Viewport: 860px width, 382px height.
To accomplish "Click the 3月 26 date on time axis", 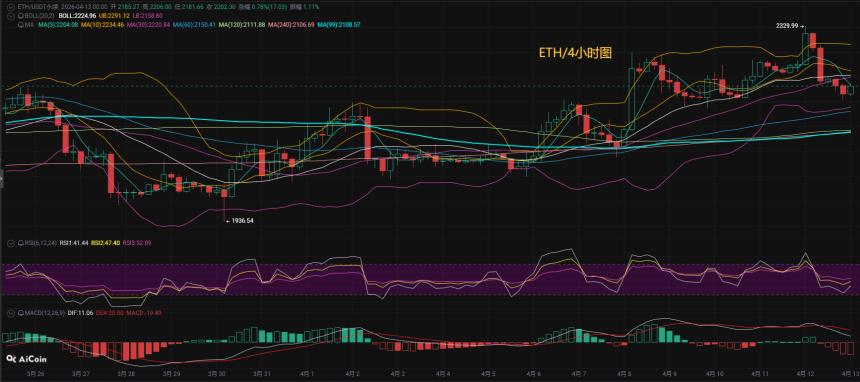I will pyautogui.click(x=35, y=373).
